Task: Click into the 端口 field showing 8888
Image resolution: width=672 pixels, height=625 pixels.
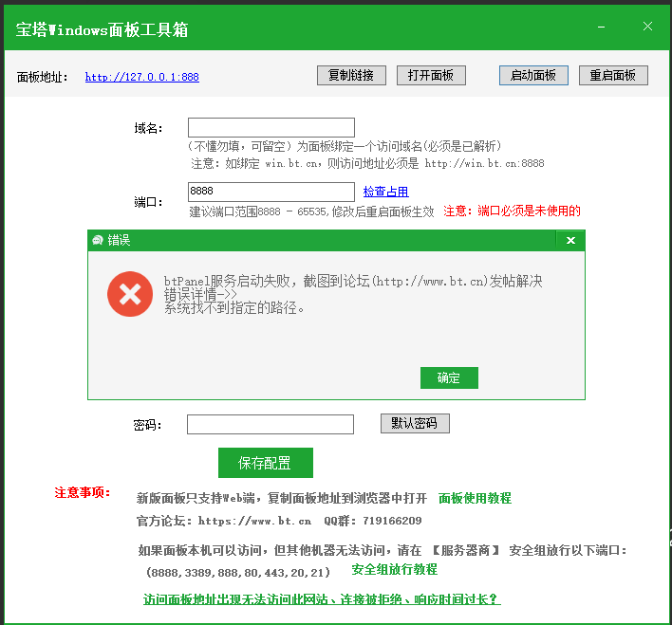Action: (x=271, y=192)
